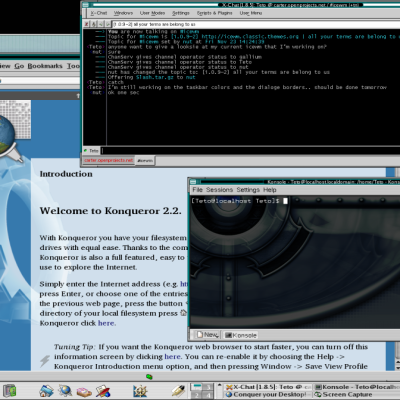Click the ship's wheel panel icon
This screenshot has height=400, width=400.
pyautogui.click(x=140, y=391)
